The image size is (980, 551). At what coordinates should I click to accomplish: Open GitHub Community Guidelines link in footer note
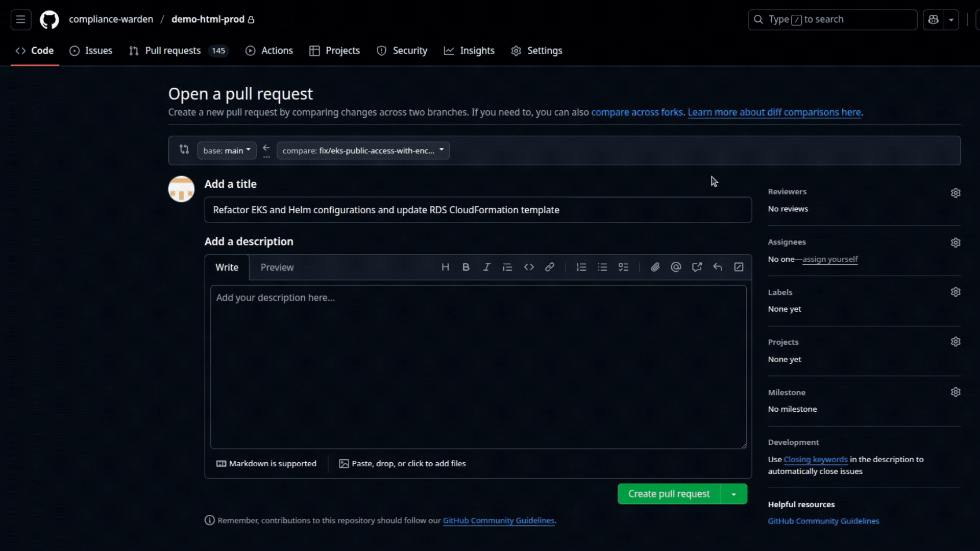(499, 520)
